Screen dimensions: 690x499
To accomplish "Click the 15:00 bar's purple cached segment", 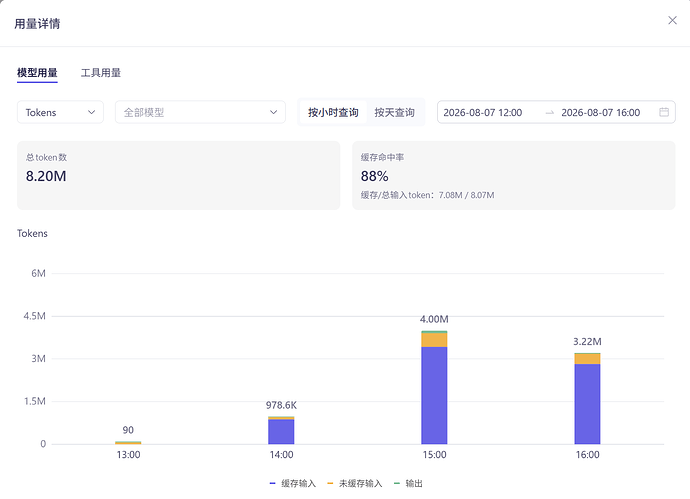I will click(434, 395).
